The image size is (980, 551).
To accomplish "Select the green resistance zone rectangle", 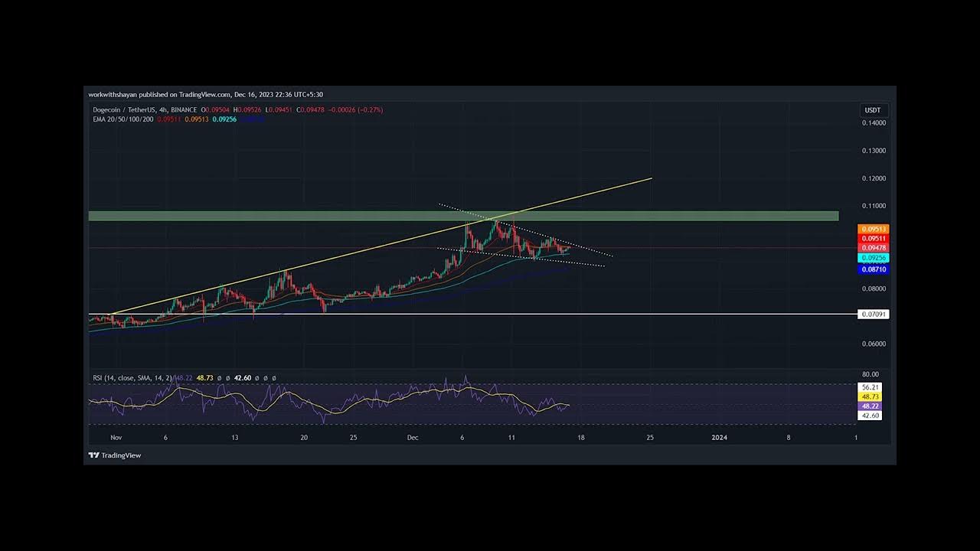I will 463,217.
